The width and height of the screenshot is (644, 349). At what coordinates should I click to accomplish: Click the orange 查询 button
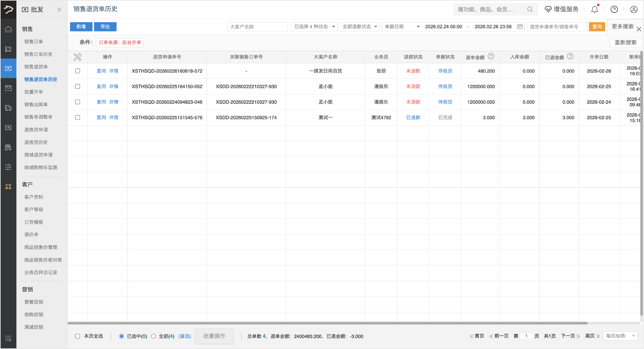597,27
